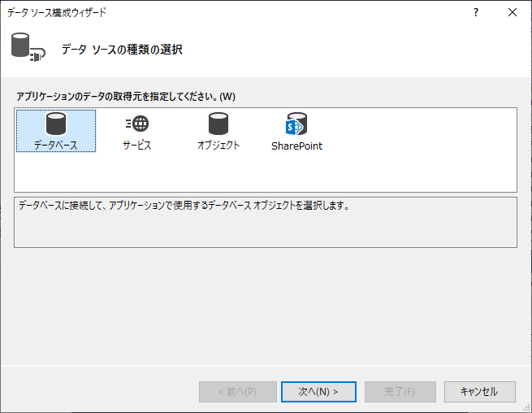
Task: Click the < 前へ(P) button
Action: pyautogui.click(x=237, y=391)
